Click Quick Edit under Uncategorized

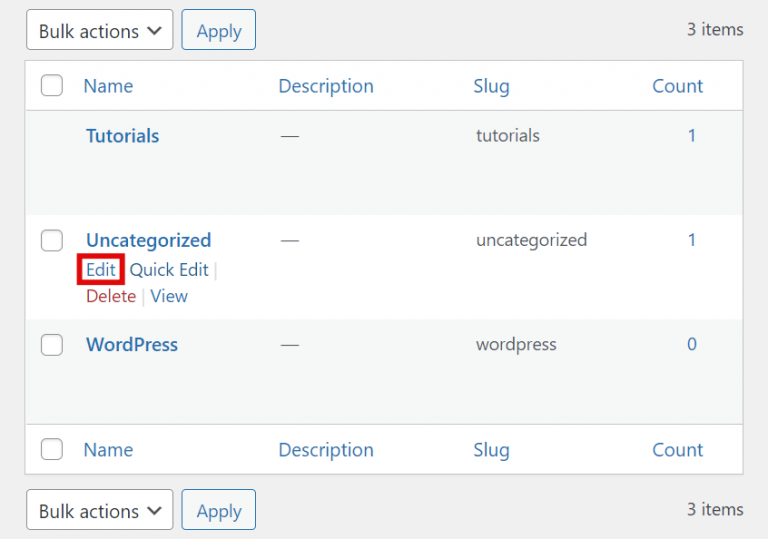point(169,270)
